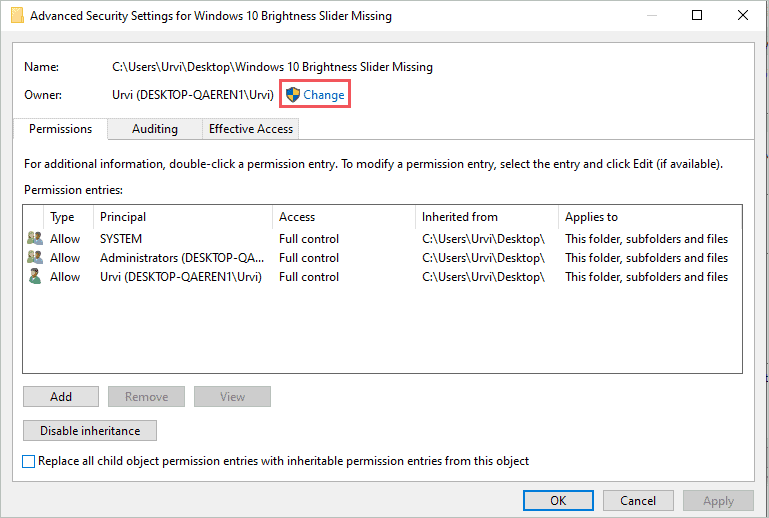Switch to the Auditing tab

coord(154,129)
